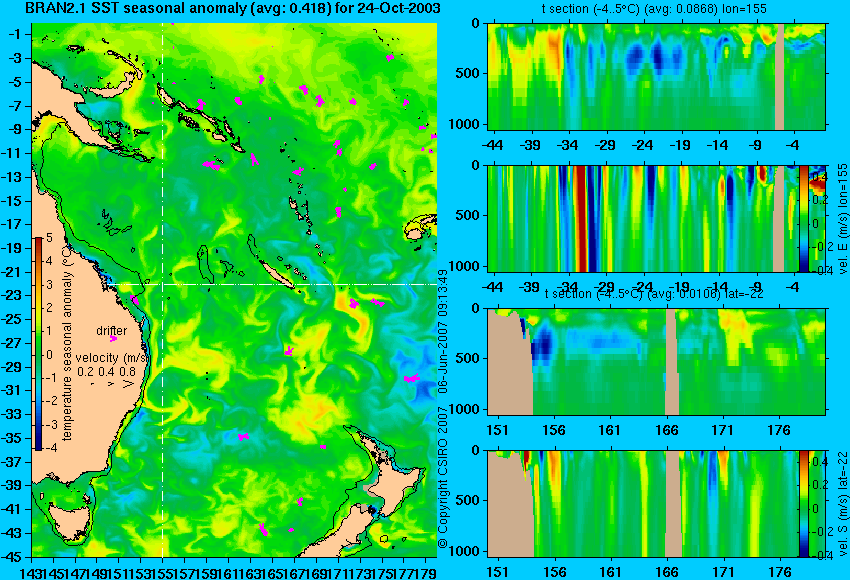The image size is (850, 580).
Task: Click the BRAN2.1 SST seasonal anomaly title
Action: click(233, 8)
